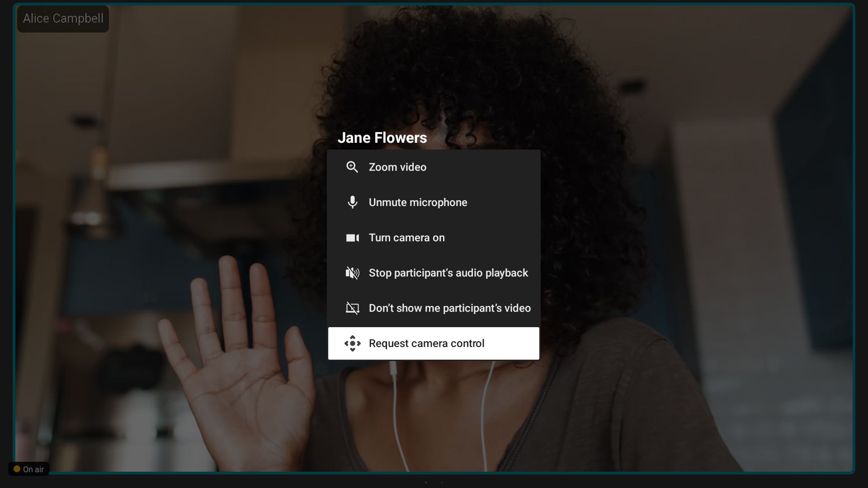Click the magnifier icon beside Zoom video
Viewport: 868px width, 488px height.
click(352, 167)
